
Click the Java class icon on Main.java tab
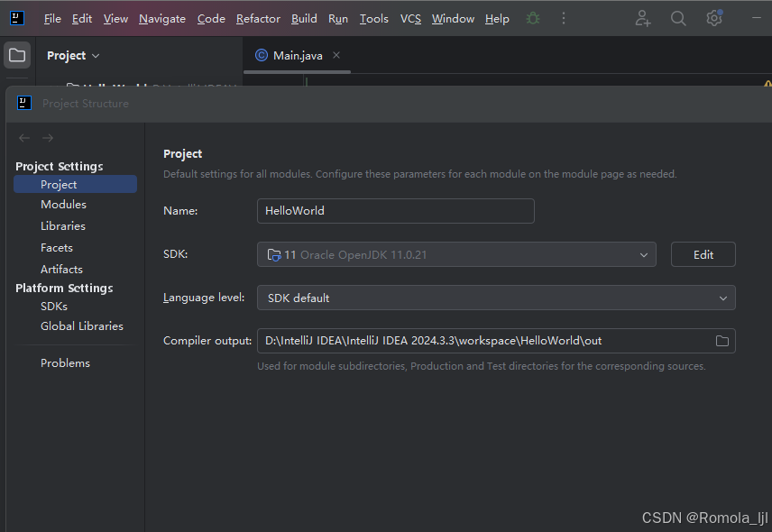[x=262, y=55]
